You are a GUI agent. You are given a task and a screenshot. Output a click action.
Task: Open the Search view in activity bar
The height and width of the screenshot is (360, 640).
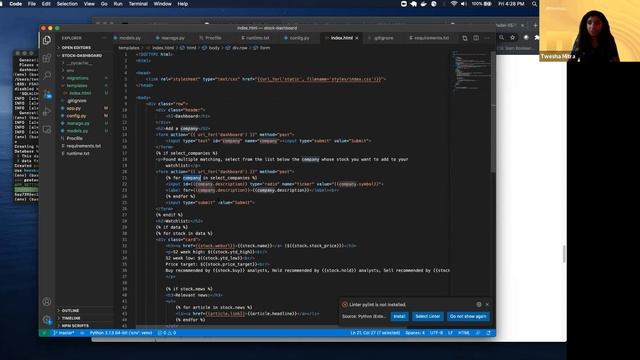(x=47, y=76)
